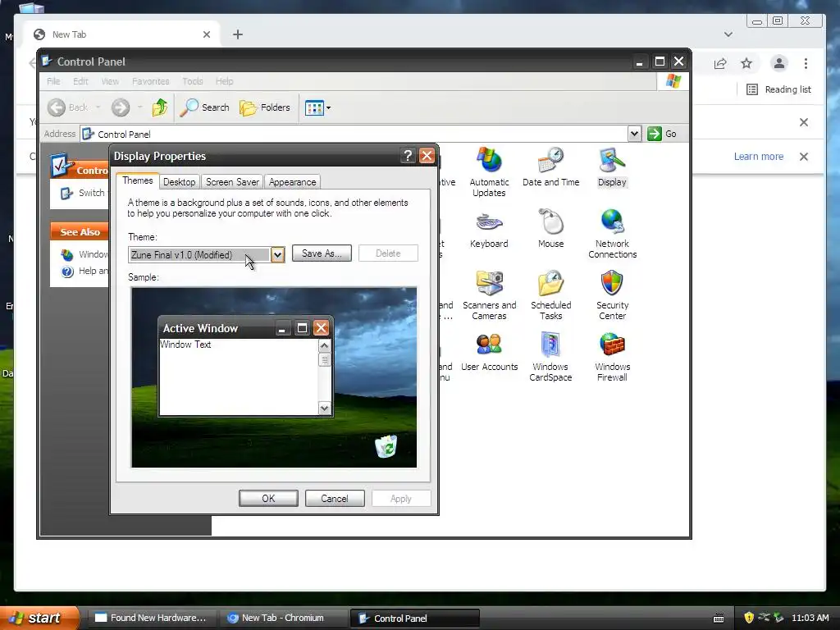Switch to the Screen Saver tab
This screenshot has width=840, height=630.
232,182
